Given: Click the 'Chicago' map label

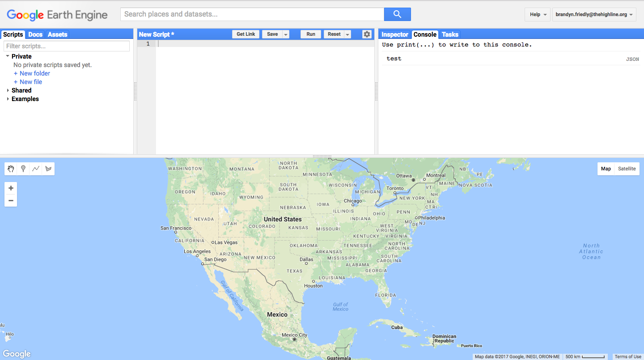Looking at the screenshot, I should 353,201.
